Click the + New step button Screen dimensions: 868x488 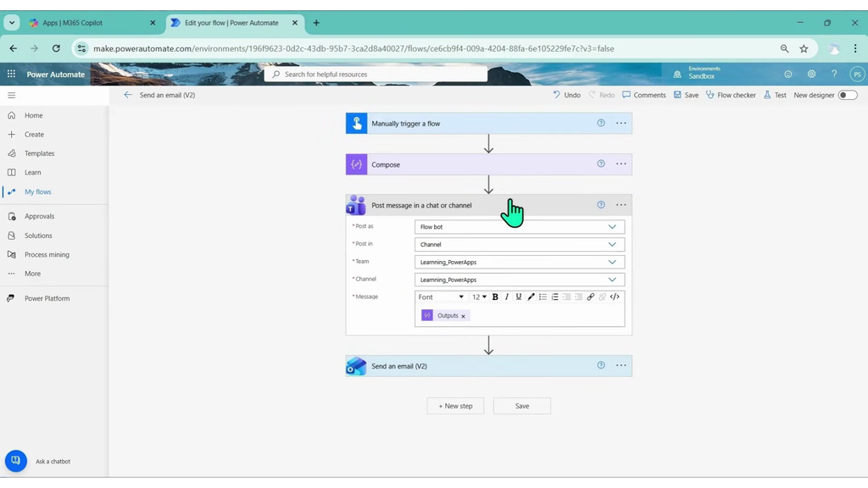pos(455,406)
